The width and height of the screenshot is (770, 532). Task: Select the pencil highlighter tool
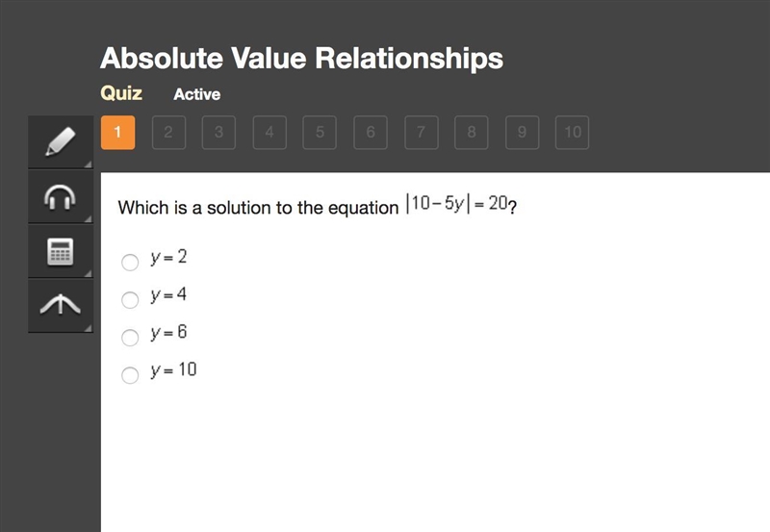click(x=61, y=141)
